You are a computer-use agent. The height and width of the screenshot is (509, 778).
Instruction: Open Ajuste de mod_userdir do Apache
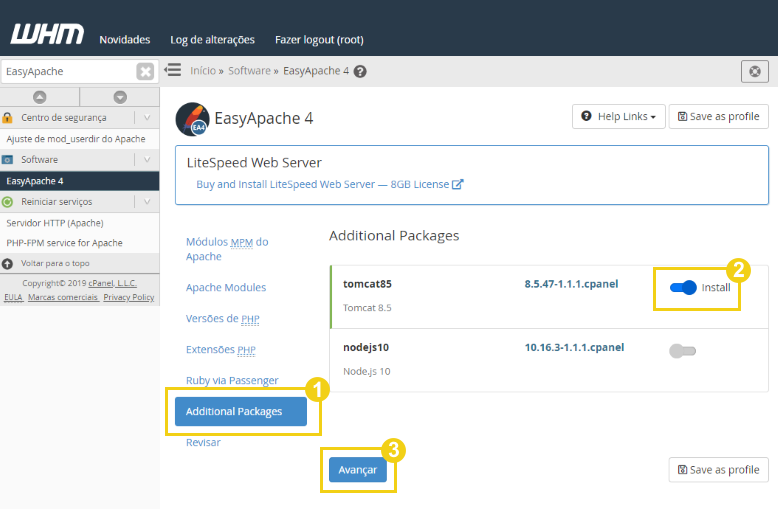point(76,139)
